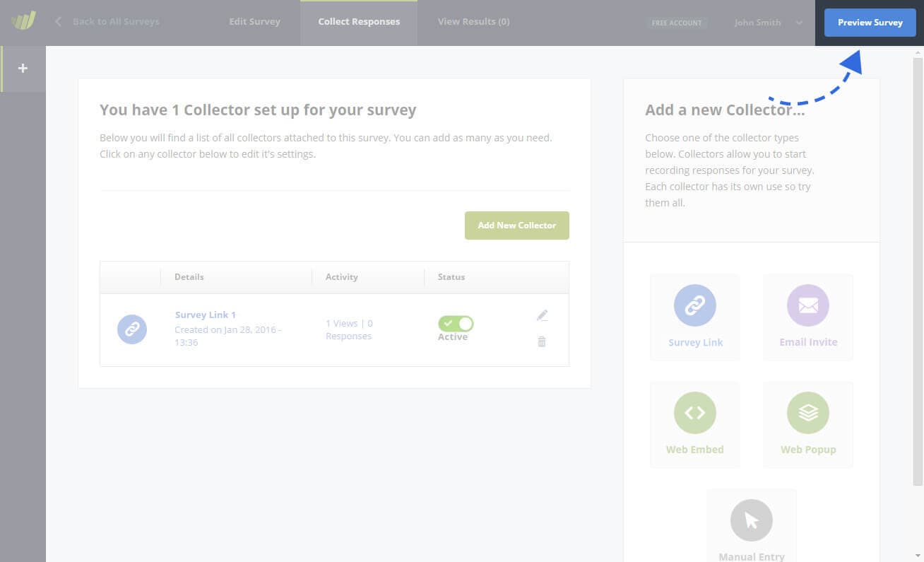Click the Details column header
This screenshot has width=924, height=562.
coord(189,277)
